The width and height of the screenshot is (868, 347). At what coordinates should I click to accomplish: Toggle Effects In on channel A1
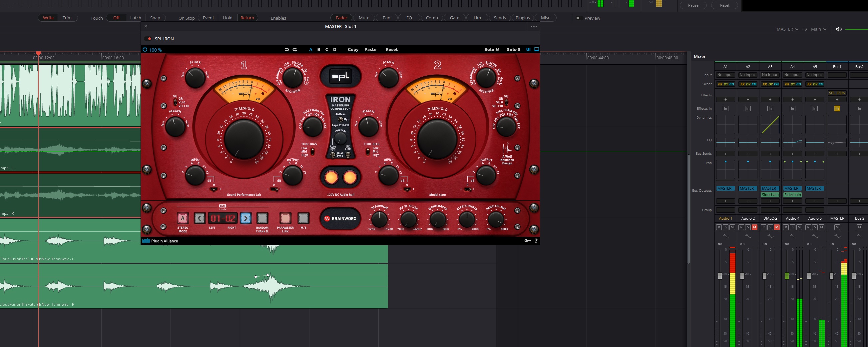[725, 109]
